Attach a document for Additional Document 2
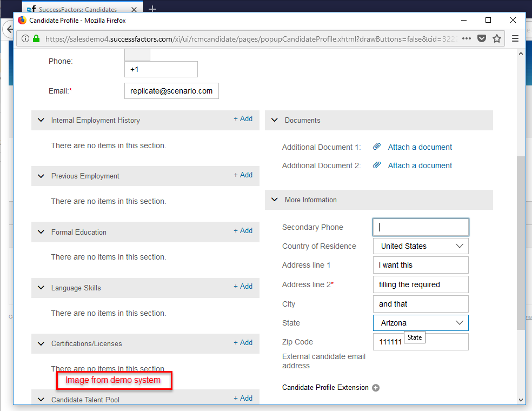This screenshot has width=532, height=411. coord(420,165)
